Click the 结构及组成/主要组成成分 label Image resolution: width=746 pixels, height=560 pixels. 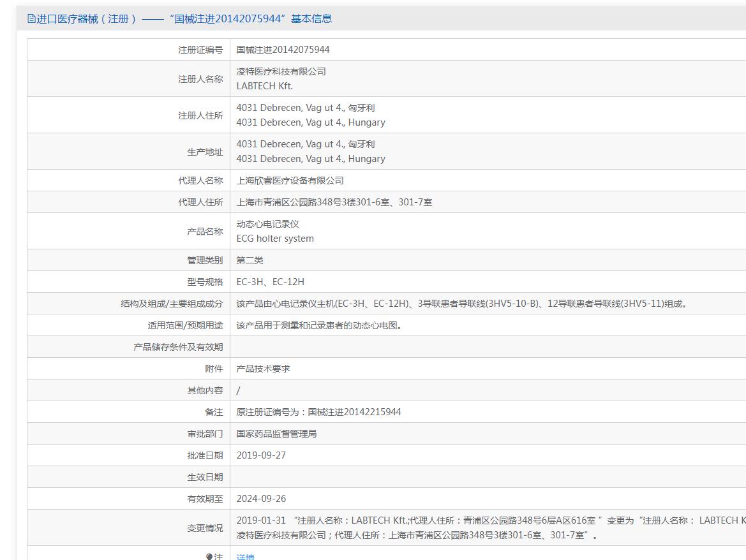[x=172, y=304]
